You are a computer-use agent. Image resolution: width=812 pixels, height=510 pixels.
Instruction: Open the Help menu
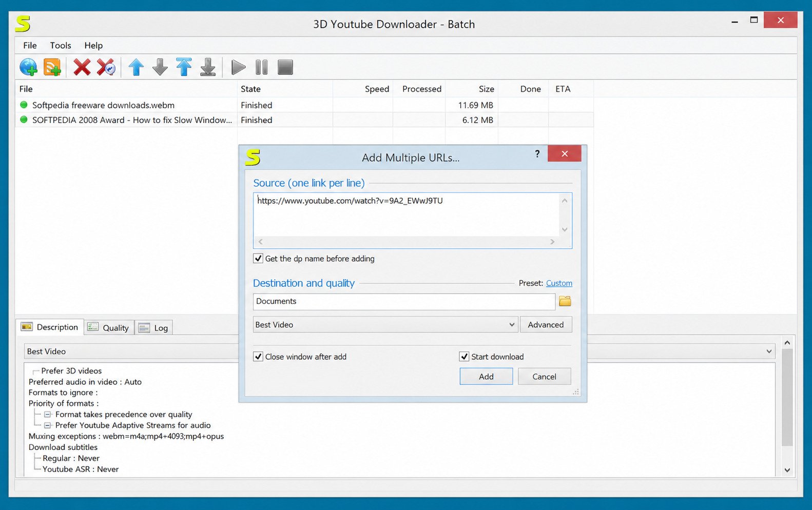[x=93, y=45]
